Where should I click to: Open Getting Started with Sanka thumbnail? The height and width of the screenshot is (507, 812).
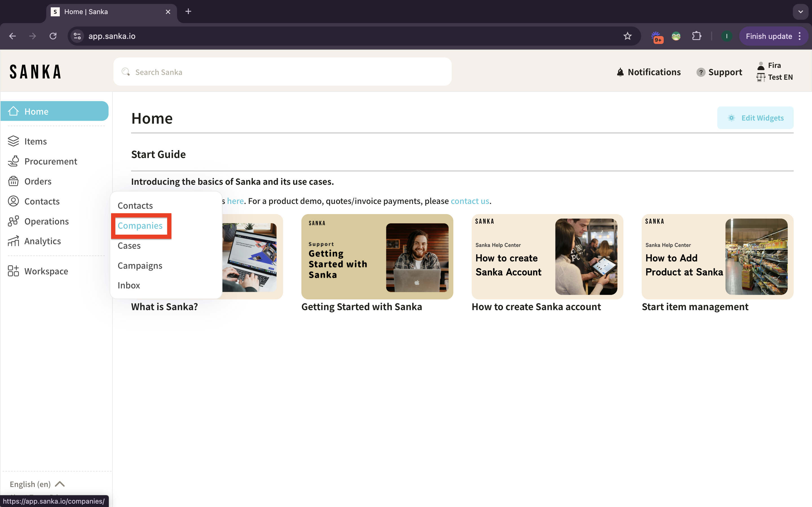(x=377, y=257)
